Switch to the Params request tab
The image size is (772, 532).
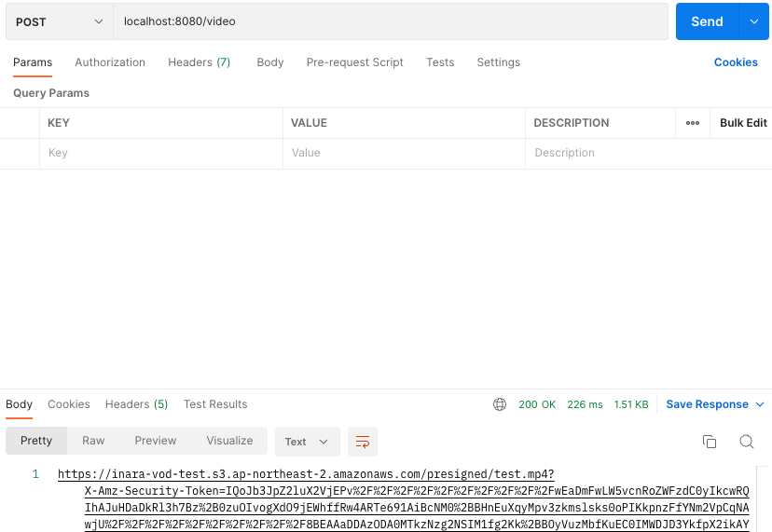(33, 62)
